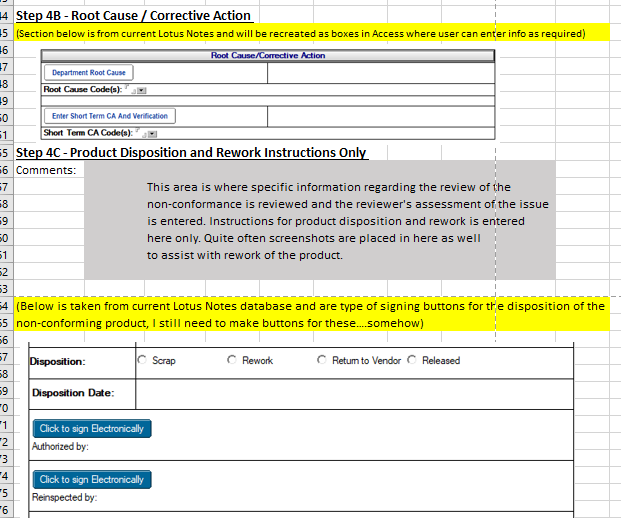Select the Step 4B heading cell

pyautogui.click(x=133, y=15)
